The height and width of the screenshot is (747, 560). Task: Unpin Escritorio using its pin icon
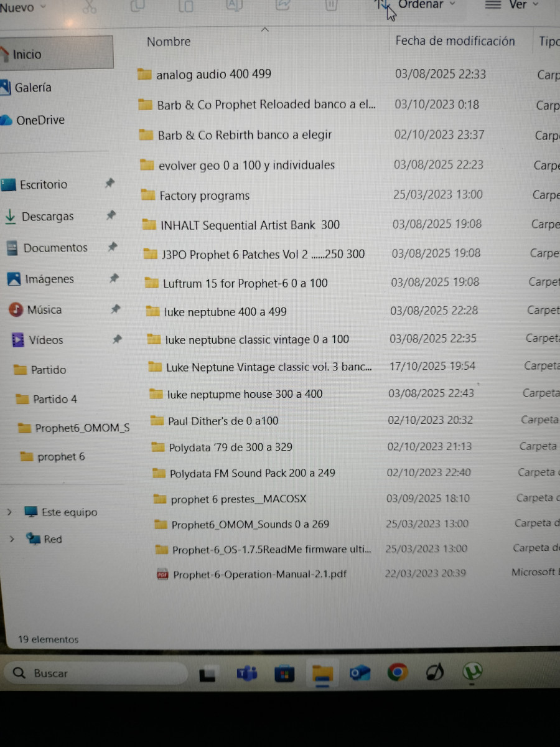(x=110, y=183)
